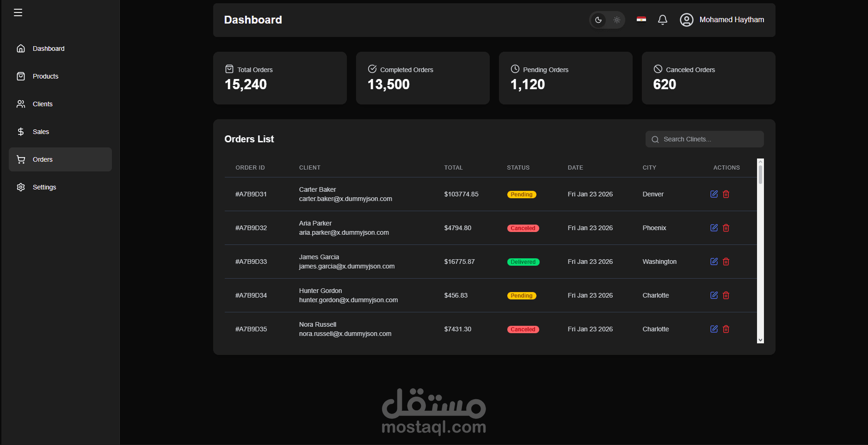Click the 620 canceled orders value

[x=665, y=85]
